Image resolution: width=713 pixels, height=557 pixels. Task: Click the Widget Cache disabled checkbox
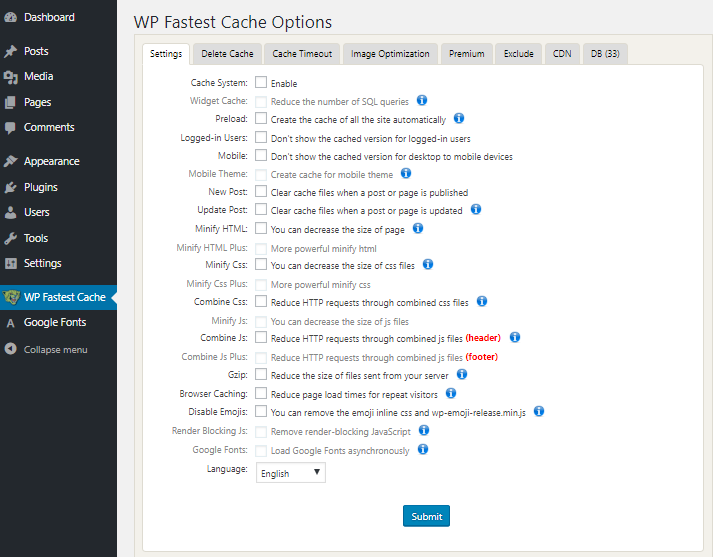click(261, 101)
